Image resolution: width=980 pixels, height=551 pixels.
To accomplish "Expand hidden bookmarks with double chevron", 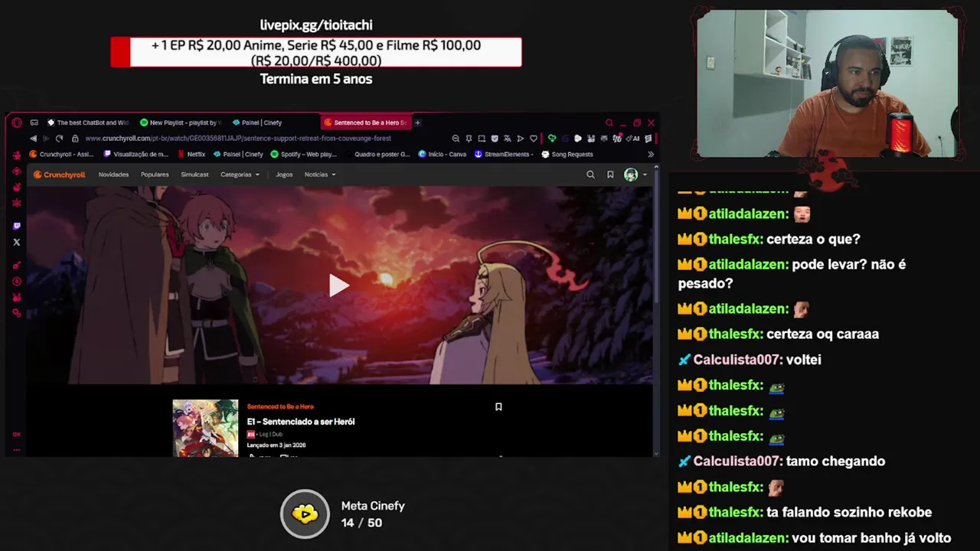I will click(651, 155).
